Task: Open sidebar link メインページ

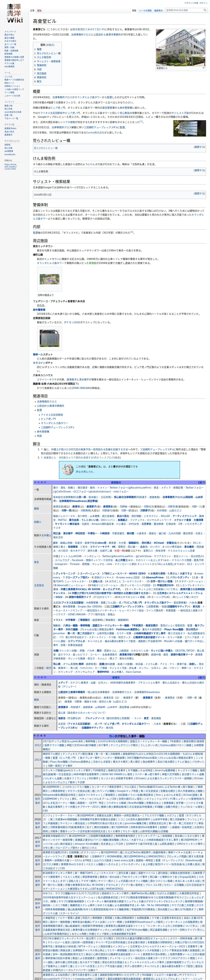Action: [x=10, y=32]
